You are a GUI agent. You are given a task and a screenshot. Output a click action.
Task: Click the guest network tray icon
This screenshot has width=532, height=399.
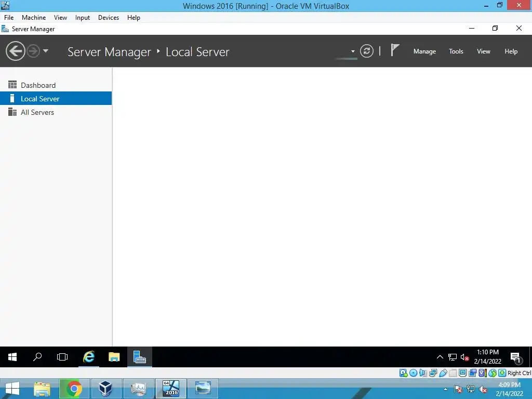point(453,357)
